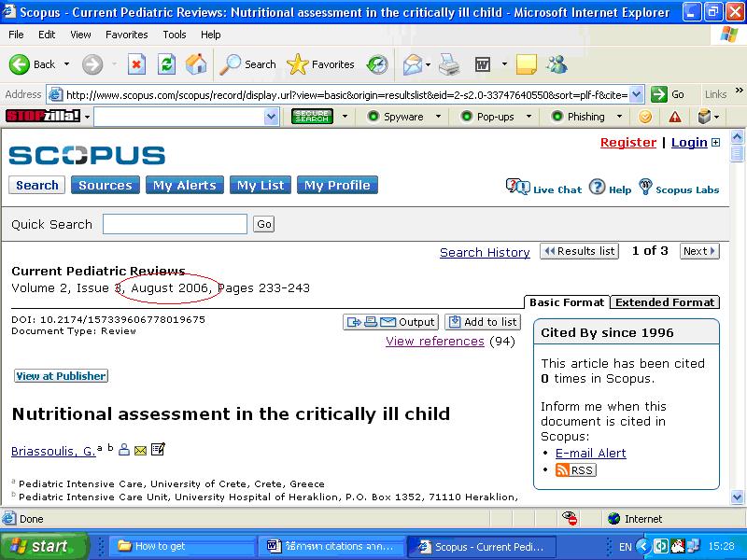
Task: Open Scopus Labs lightbulb icon
Action: pyautogui.click(x=679, y=188)
